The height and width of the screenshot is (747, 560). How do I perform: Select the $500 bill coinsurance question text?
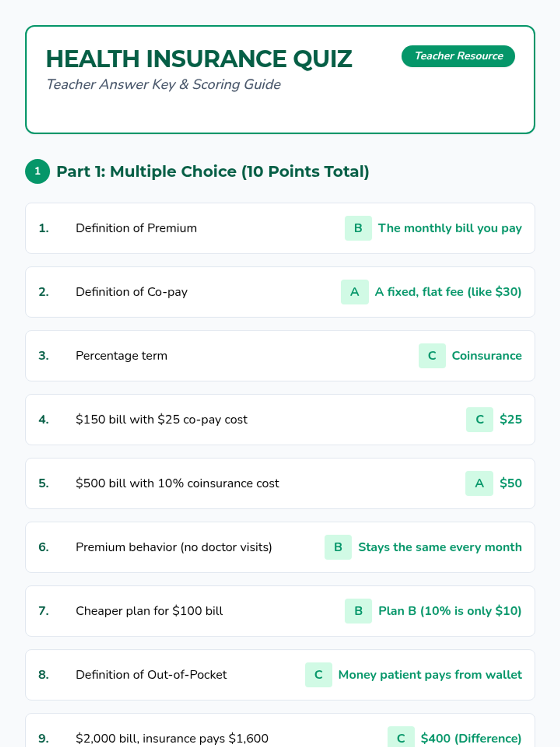177,483
